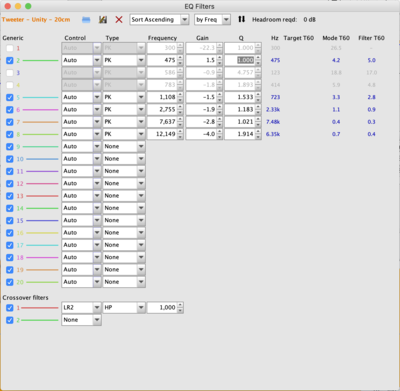The image size is (400, 391).
Task: Click the -4.0 gain field of filter 8
Action: point(201,134)
